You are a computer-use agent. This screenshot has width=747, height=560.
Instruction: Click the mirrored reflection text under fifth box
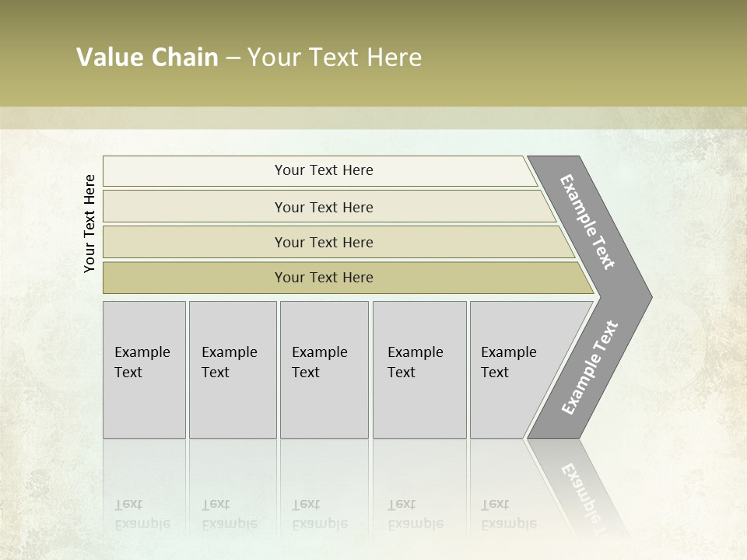point(509,515)
